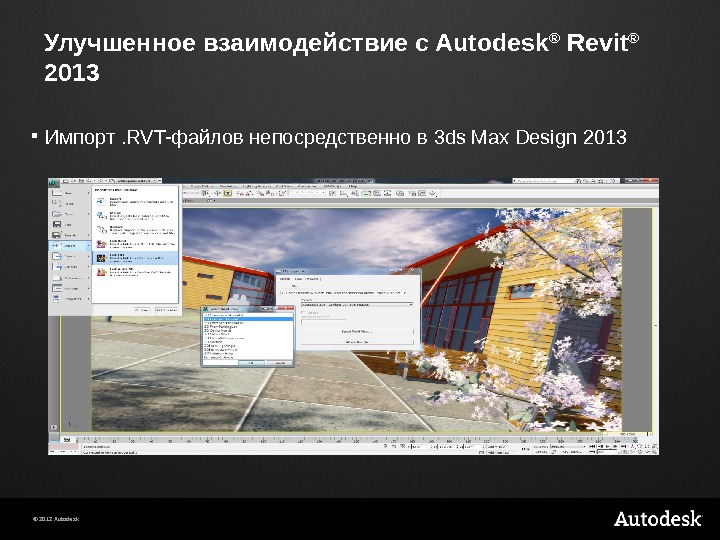720x540 pixels.
Task: Choose the highlighted Link FBX entry
Action: click(x=135, y=258)
